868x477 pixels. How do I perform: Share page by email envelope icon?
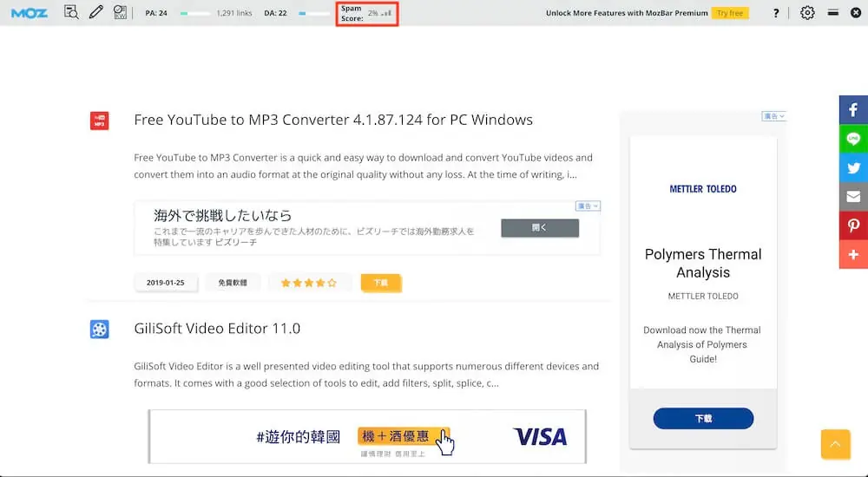(853, 197)
